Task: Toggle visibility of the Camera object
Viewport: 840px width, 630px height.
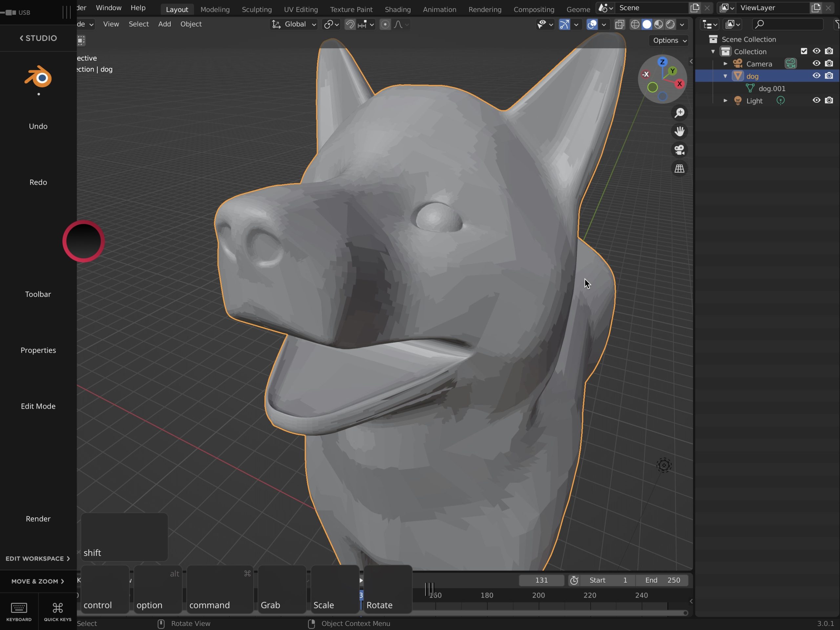Action: tap(815, 64)
